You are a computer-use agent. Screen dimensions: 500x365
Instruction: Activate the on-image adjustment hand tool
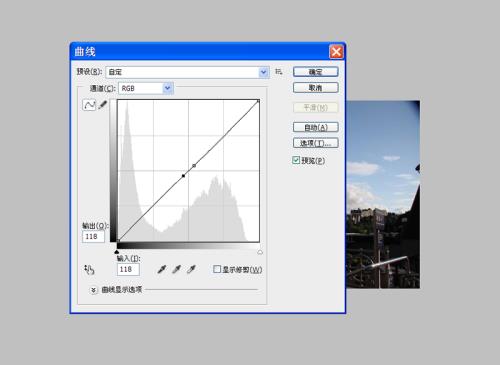(x=89, y=269)
